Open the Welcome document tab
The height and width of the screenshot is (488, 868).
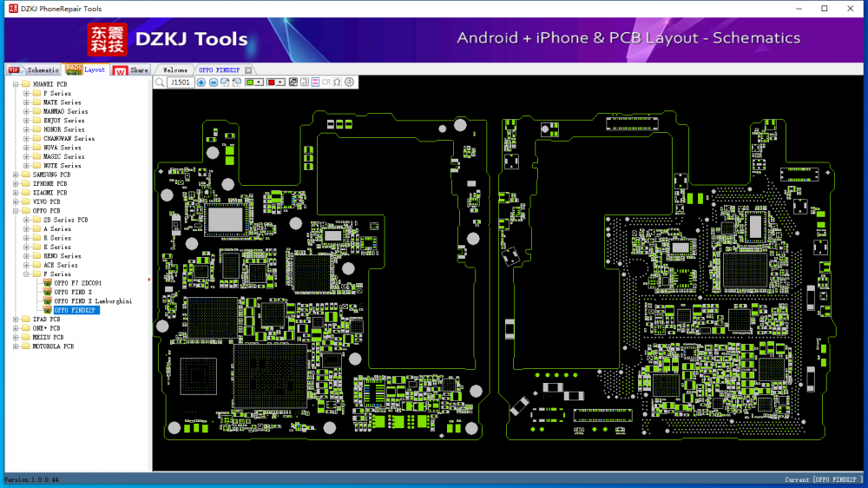[175, 70]
